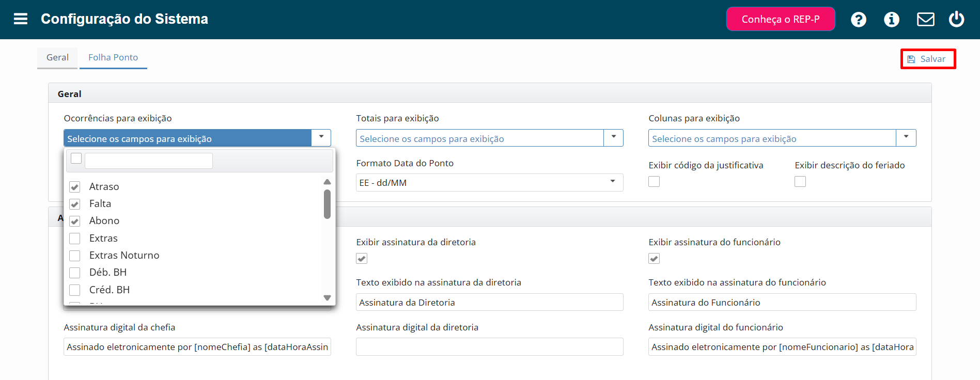The height and width of the screenshot is (380, 980).
Task: Click the dropdown list scroll down arrow
Action: (327, 298)
